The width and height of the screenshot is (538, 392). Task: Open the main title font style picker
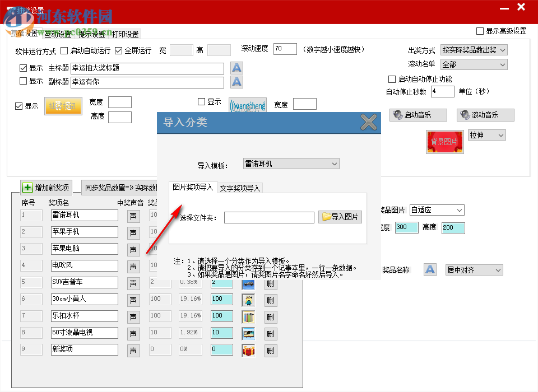tap(236, 67)
